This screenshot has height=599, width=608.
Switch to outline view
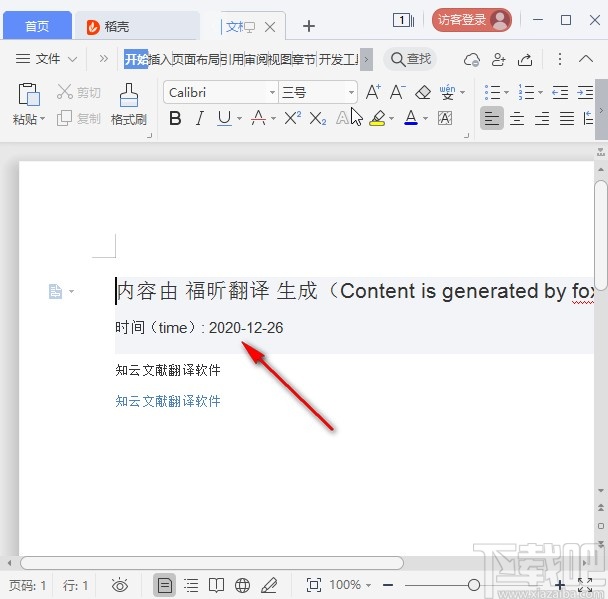[191, 585]
